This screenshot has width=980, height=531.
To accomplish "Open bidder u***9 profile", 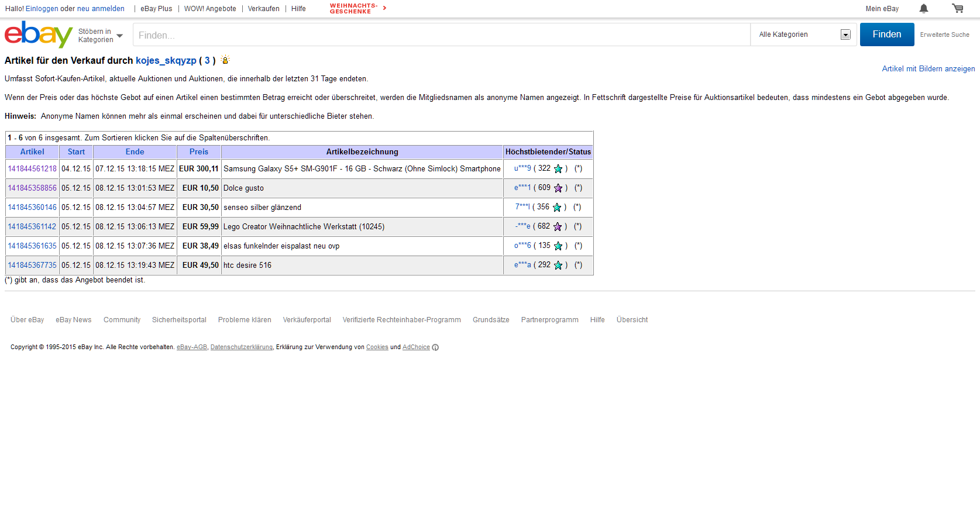I will click(x=522, y=168).
